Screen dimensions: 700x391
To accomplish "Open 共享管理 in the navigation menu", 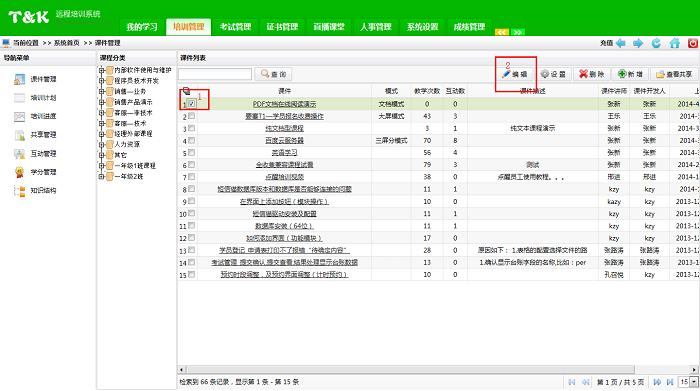I will click(x=35, y=135).
